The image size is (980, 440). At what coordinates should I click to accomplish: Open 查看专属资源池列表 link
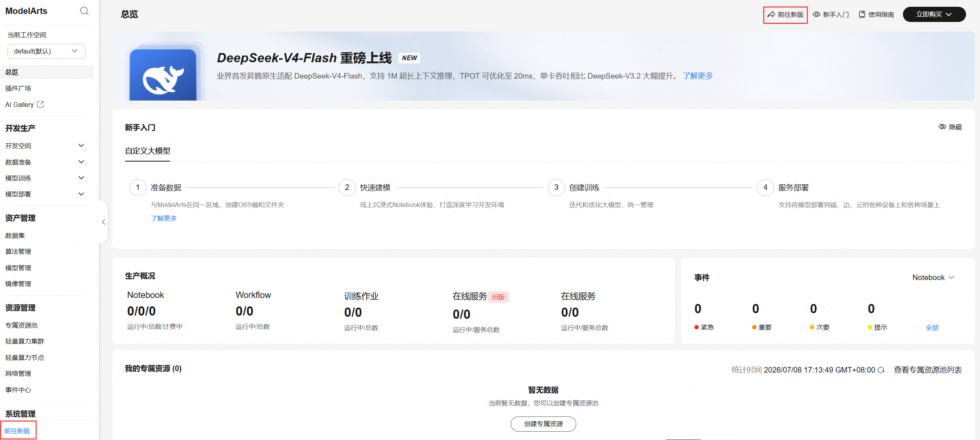coord(928,370)
